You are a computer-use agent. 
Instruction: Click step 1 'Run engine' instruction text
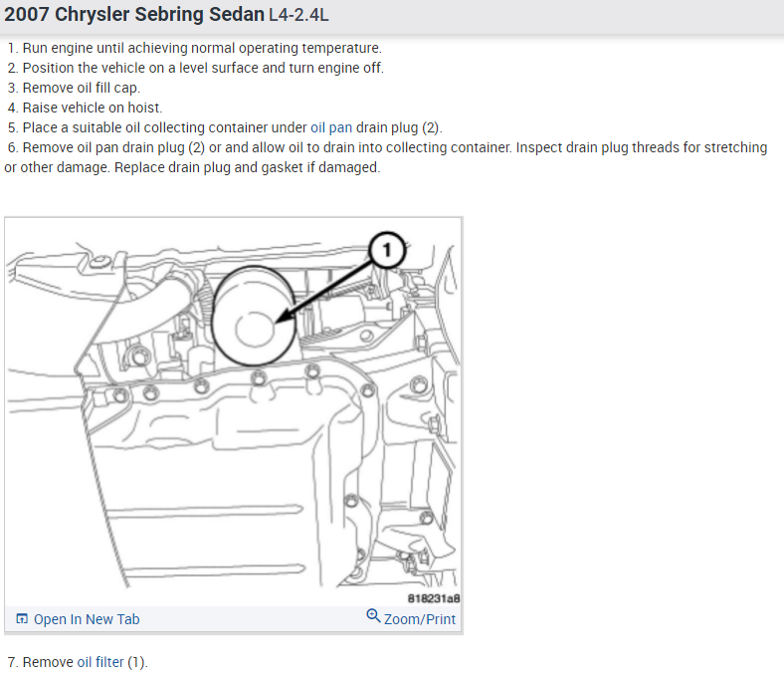pos(195,48)
